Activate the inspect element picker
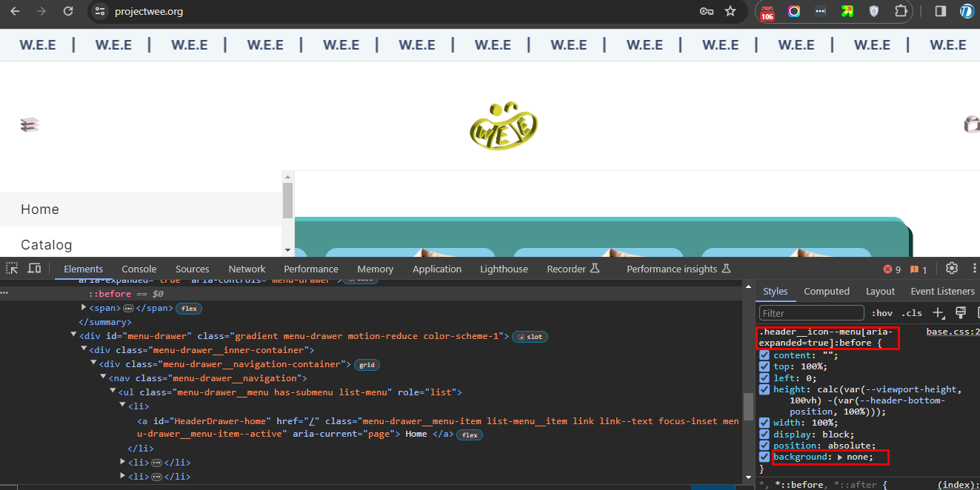 tap(13, 269)
